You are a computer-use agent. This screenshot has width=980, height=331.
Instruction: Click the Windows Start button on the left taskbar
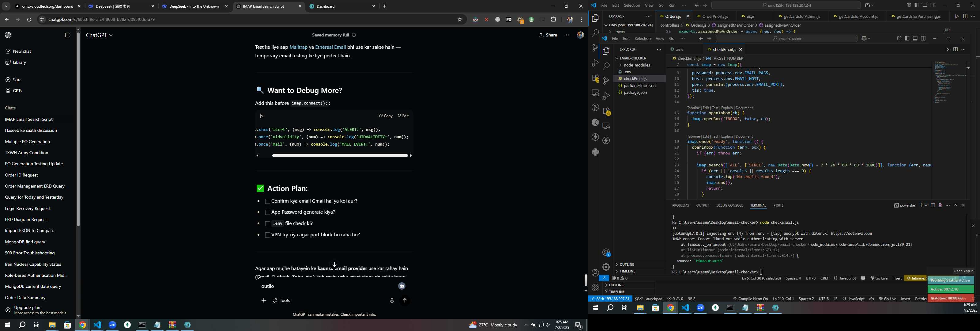point(7,325)
